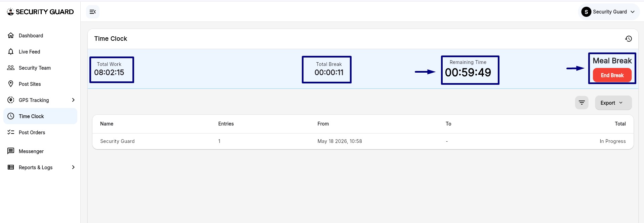Screen dimensions: 644x223
Task: Open Post Sites menu item
Action: point(40,84)
